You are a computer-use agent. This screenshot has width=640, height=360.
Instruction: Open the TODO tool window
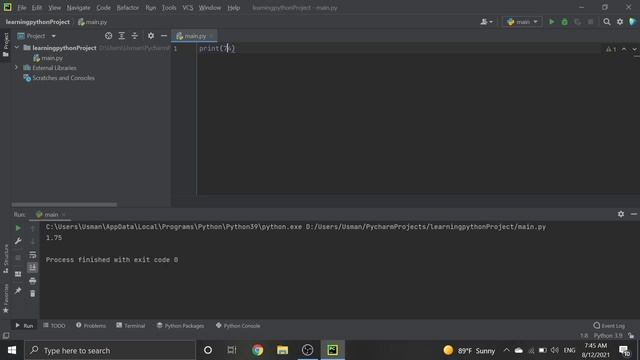coord(54,325)
